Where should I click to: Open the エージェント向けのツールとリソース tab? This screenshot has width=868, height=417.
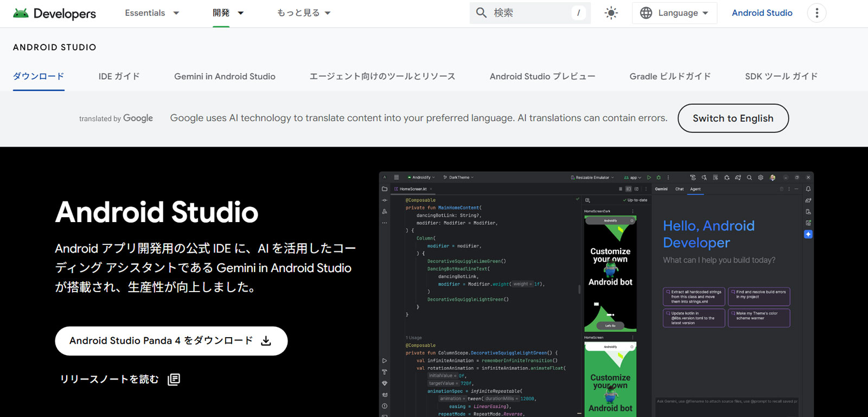coord(382,76)
